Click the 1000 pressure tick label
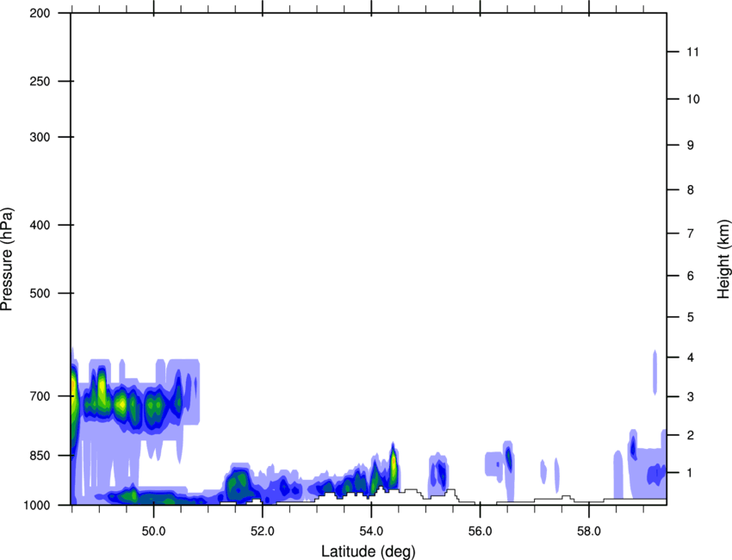 click(x=36, y=505)
